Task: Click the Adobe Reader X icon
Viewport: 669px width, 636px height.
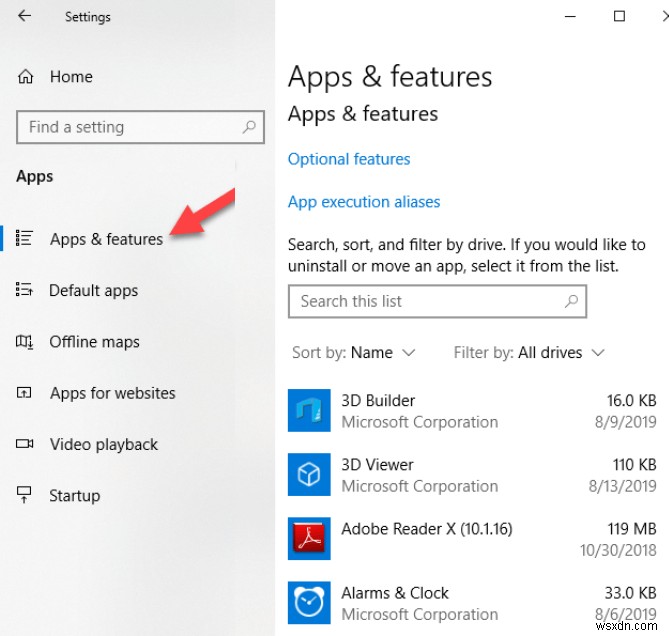Action: click(309, 538)
